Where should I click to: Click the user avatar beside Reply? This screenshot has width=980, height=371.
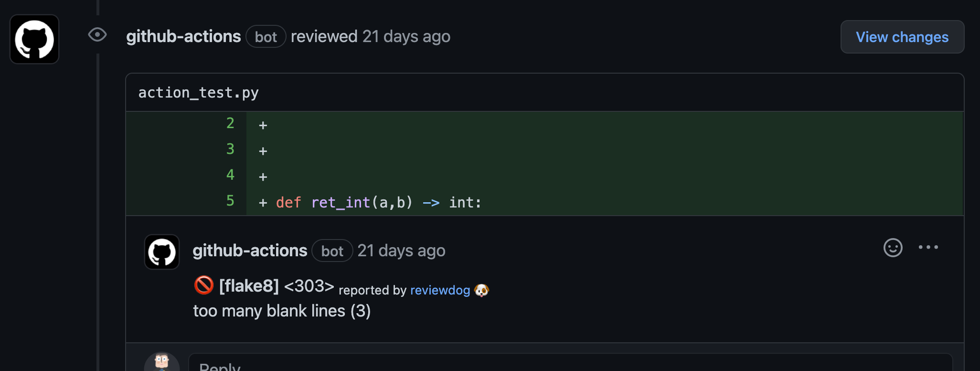(162, 362)
